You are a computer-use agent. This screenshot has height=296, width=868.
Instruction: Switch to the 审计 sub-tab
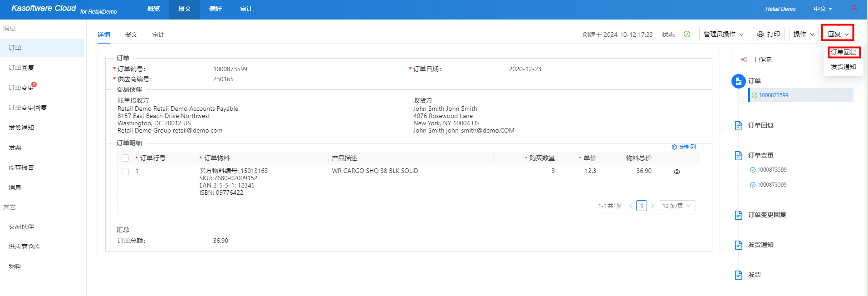tap(158, 35)
